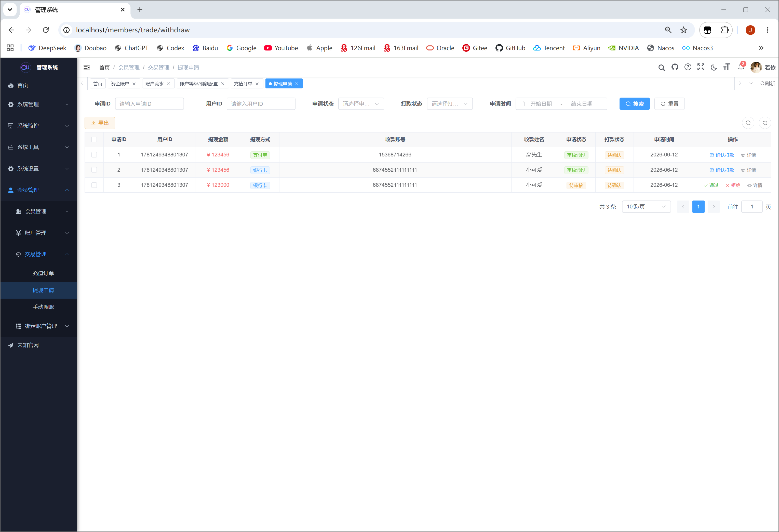This screenshot has width=779, height=532.
Task: Open the YouTube bookmark
Action: click(x=281, y=48)
